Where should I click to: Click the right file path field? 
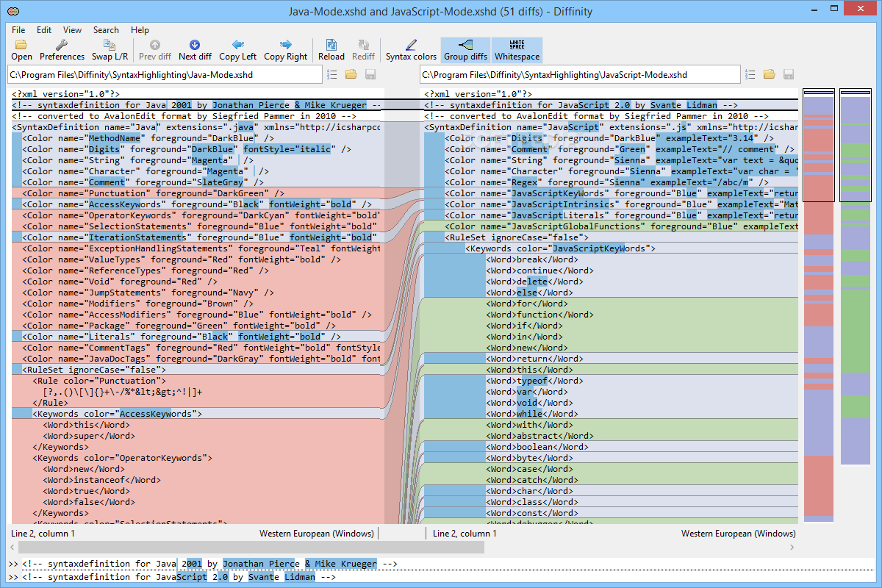tap(580, 74)
